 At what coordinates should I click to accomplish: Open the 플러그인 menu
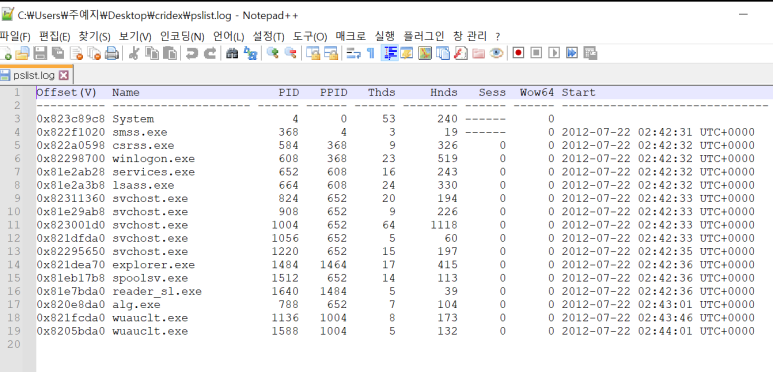tap(423, 36)
